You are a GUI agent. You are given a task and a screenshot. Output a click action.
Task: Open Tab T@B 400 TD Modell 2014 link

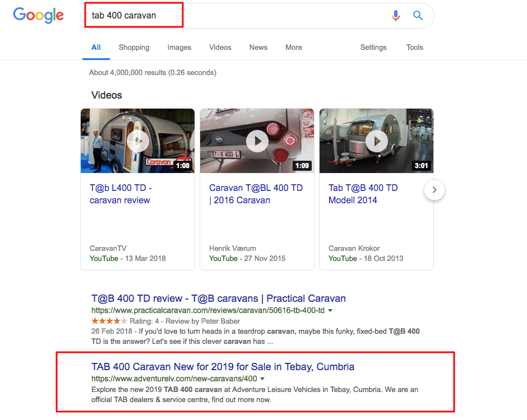pyautogui.click(x=363, y=194)
